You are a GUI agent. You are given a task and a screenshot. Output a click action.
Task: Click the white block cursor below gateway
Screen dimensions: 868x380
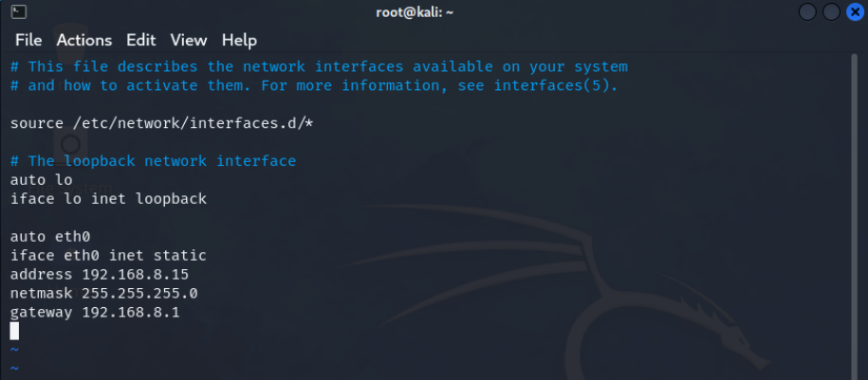coord(14,331)
